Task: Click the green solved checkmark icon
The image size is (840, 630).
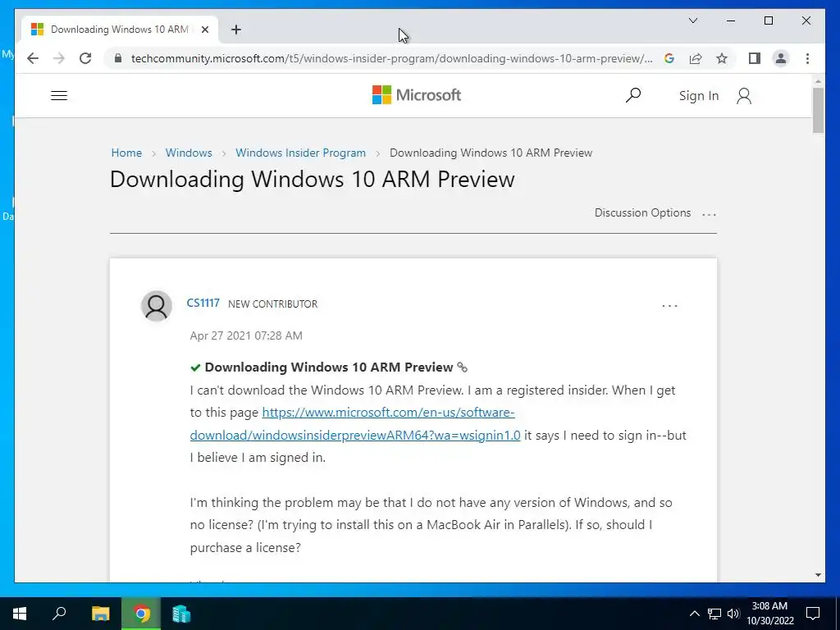Action: (x=195, y=367)
